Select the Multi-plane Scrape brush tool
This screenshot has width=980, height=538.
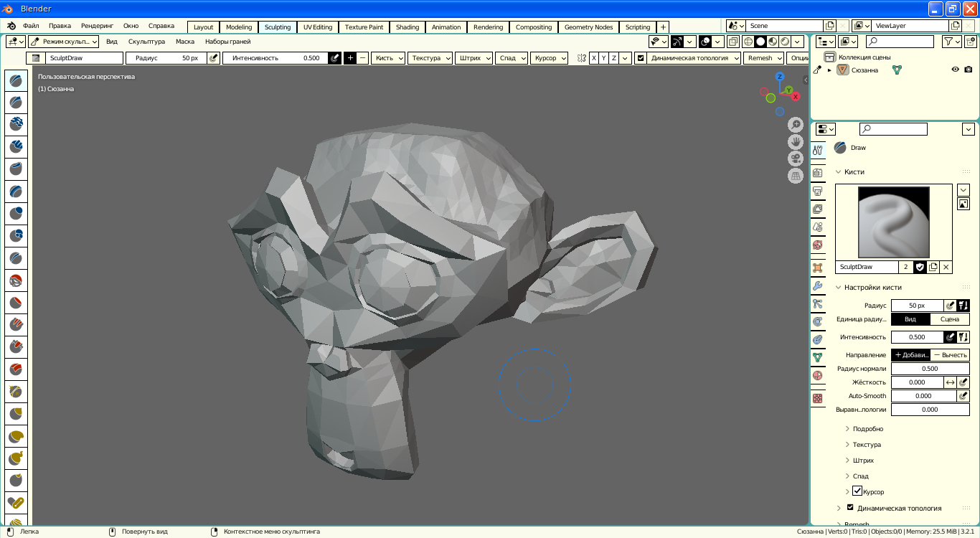click(16, 369)
